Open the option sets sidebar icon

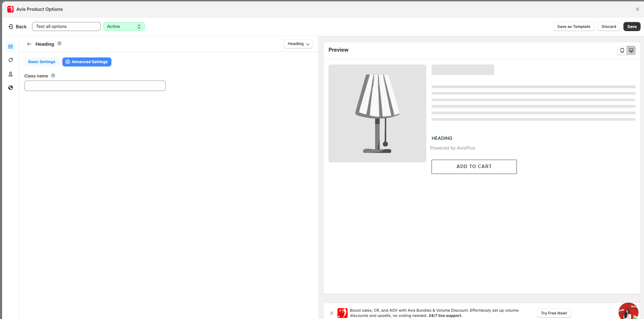[x=10, y=46]
